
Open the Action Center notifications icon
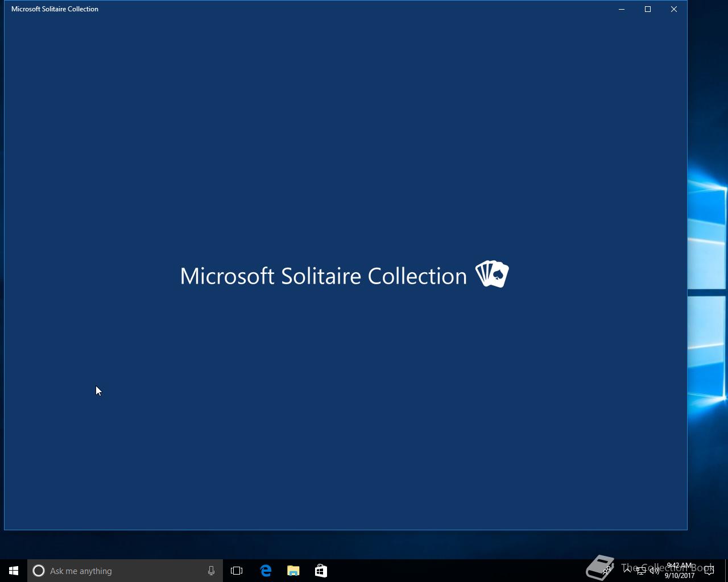(709, 571)
